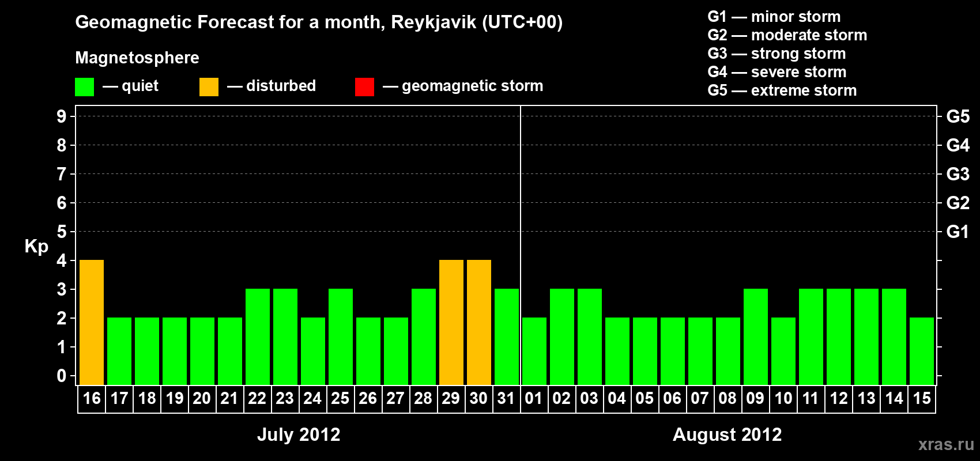Click the July 2012 month label
This screenshot has width=980, height=461.
(299, 434)
